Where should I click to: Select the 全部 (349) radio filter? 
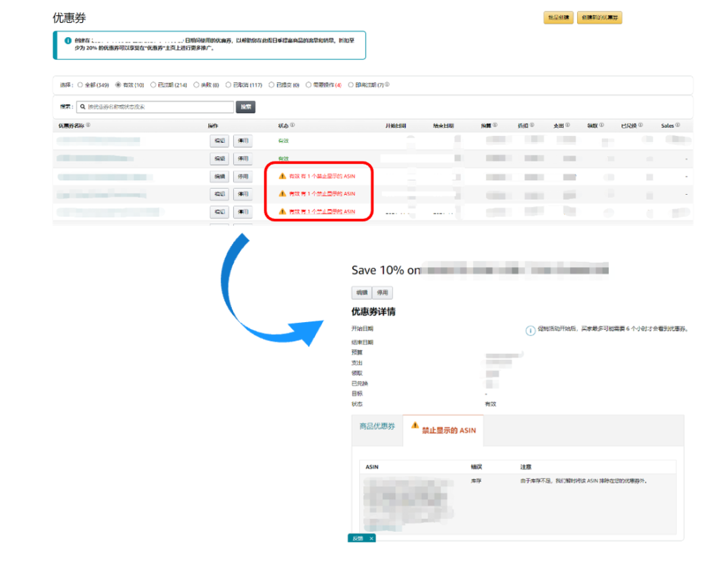coord(80,85)
